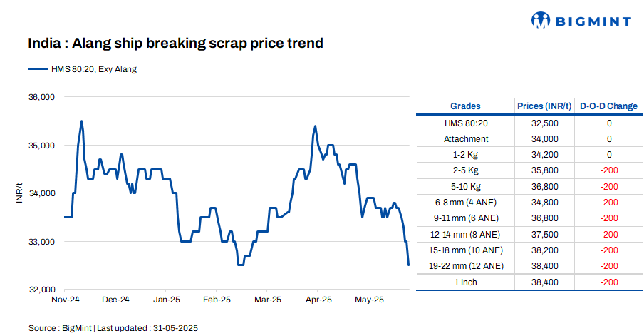The height and width of the screenshot is (336, 644).
Task: Click the chart title about Alang scrap
Action: coord(176,44)
